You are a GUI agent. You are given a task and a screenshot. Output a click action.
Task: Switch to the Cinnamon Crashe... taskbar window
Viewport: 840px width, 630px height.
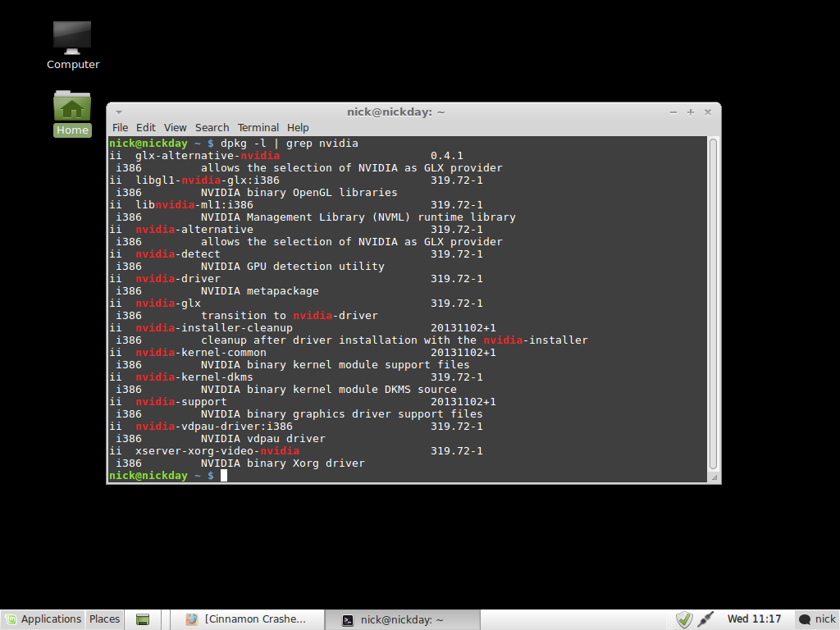coord(246,619)
